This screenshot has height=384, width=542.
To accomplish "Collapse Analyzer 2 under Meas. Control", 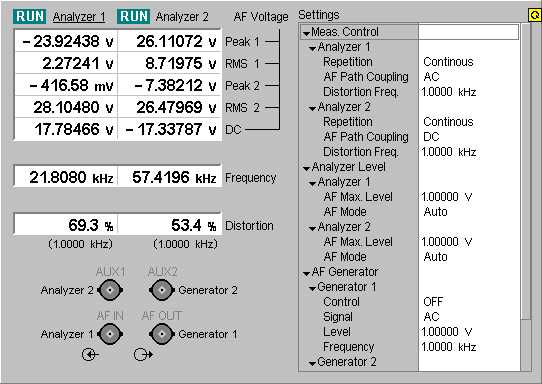I will point(312,109).
